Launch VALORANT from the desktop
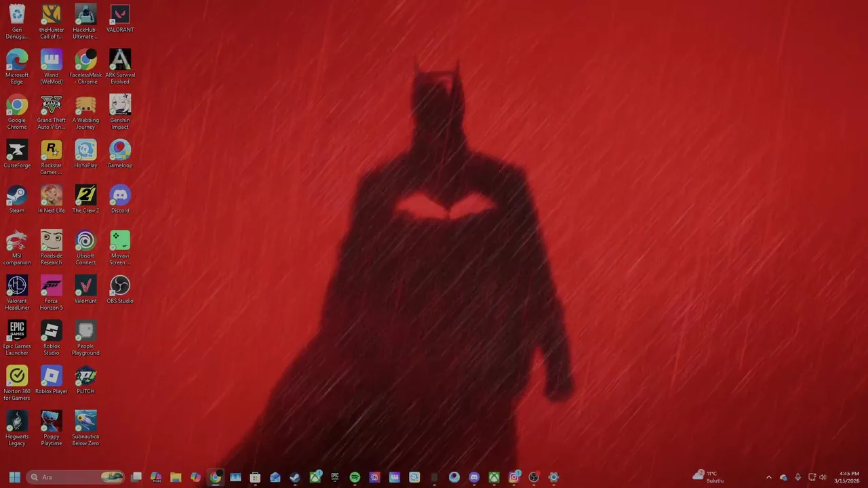Viewport: 868px width, 488px height. coord(120,18)
